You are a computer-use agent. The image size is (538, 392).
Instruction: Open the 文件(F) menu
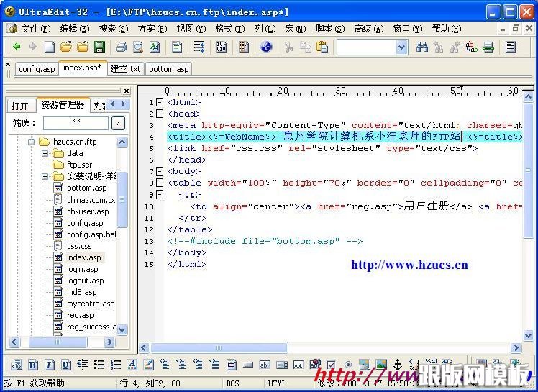tap(36, 29)
